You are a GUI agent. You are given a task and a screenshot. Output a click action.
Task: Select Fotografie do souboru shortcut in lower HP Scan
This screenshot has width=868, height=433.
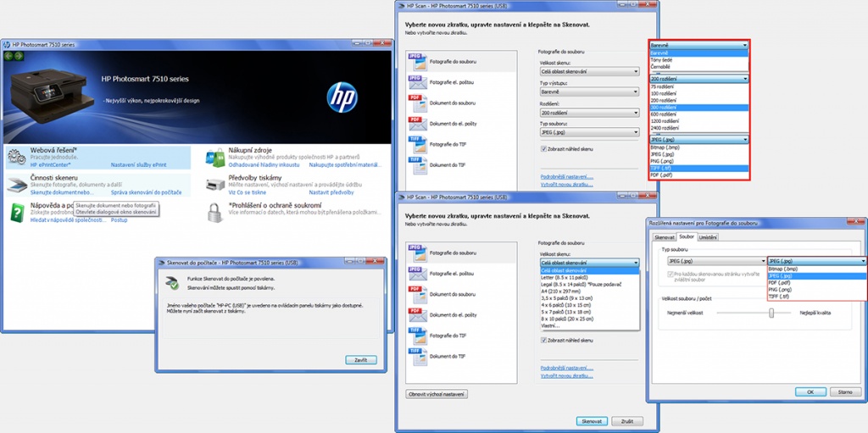460,253
